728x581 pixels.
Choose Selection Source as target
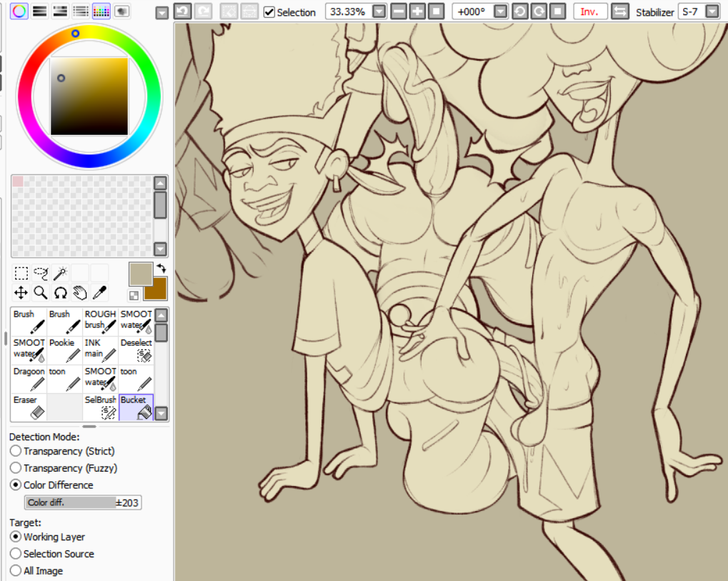tap(16, 554)
